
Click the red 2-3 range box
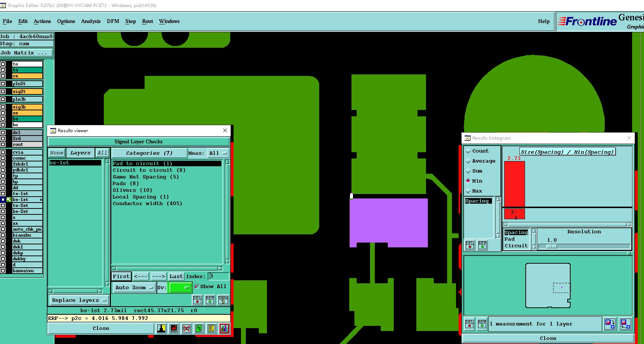[515, 214]
